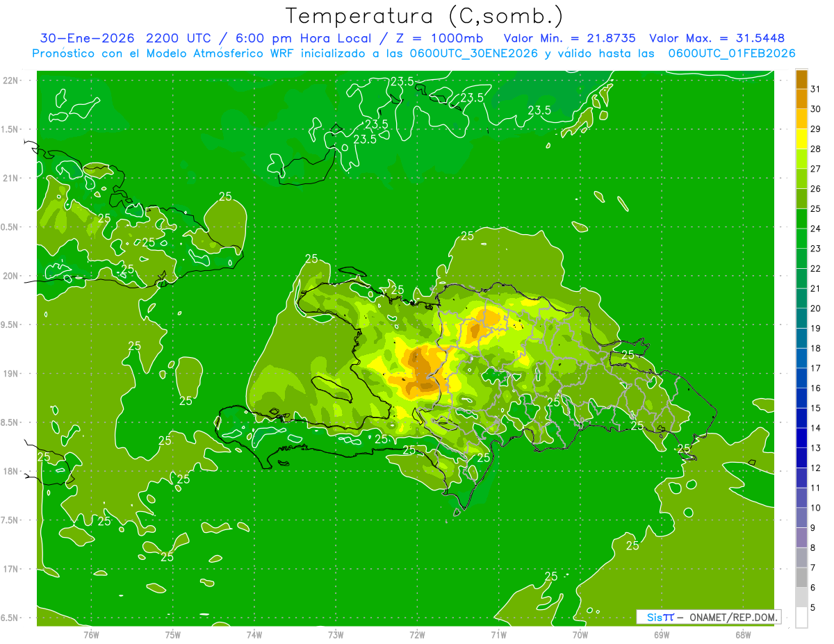Click the "0600UTC_01FEB2026" valid-until timestamp

732,53
